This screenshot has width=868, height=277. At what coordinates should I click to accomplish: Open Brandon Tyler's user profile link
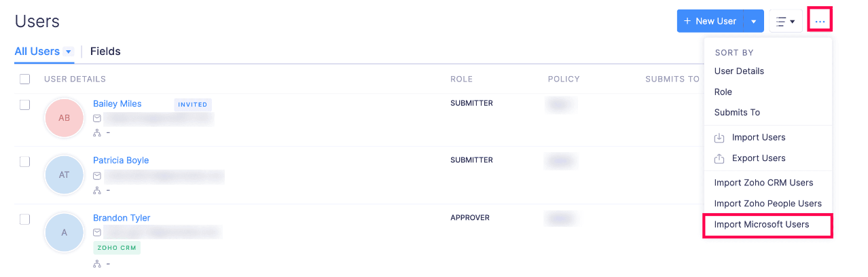coord(122,218)
